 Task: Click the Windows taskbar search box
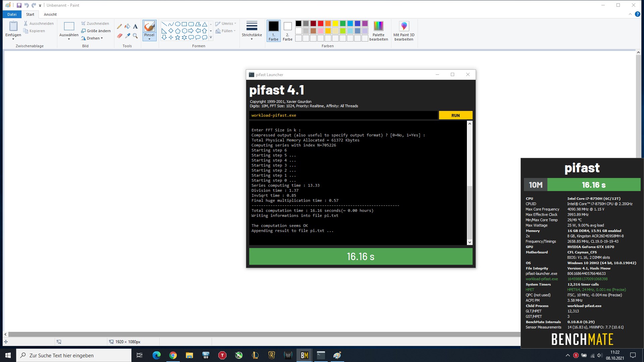click(x=74, y=355)
